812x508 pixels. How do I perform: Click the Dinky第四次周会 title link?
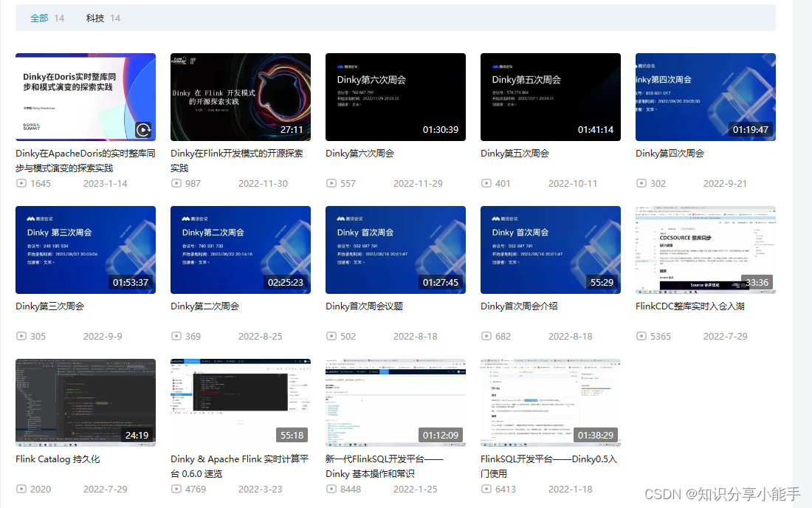pos(670,154)
